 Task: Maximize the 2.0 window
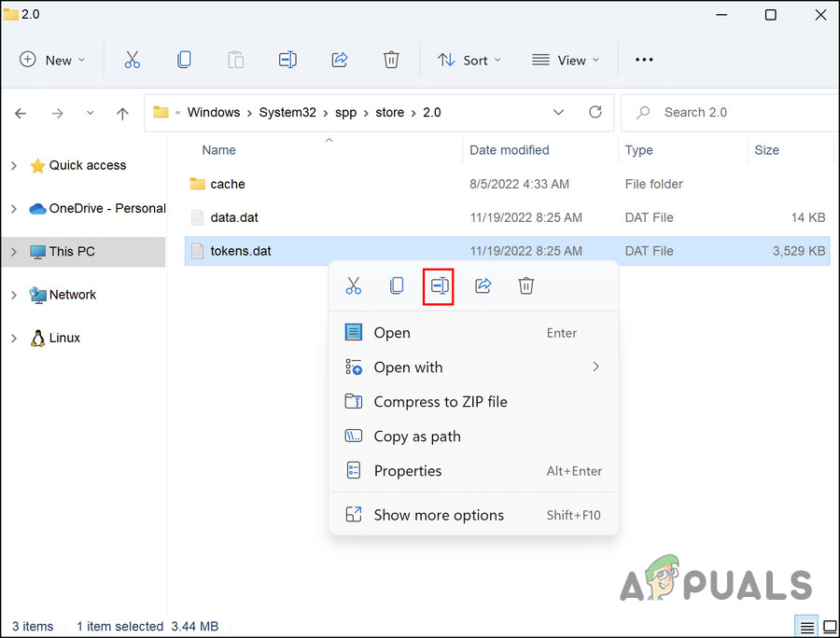tap(770, 14)
